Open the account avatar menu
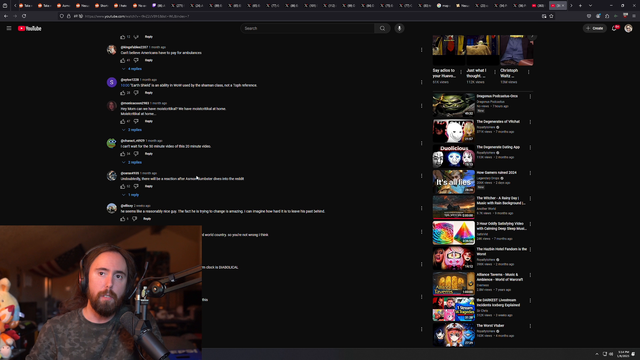The image size is (640, 360). (x=628, y=28)
